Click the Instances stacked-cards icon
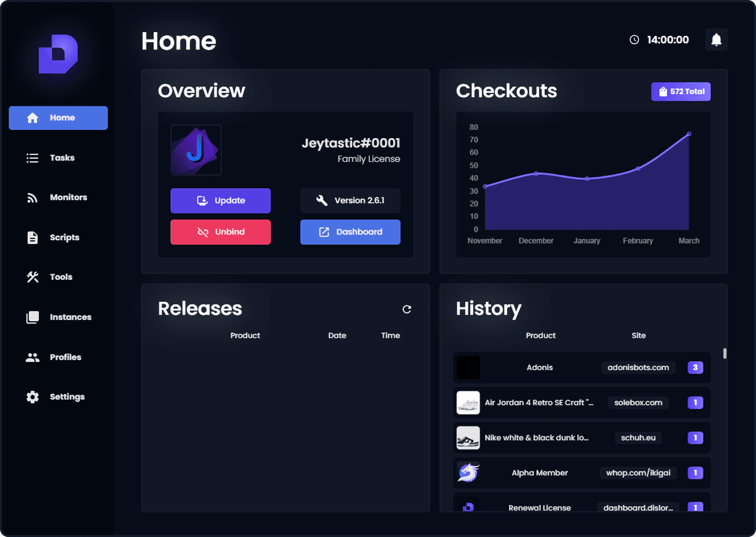The image size is (756, 537). click(32, 316)
